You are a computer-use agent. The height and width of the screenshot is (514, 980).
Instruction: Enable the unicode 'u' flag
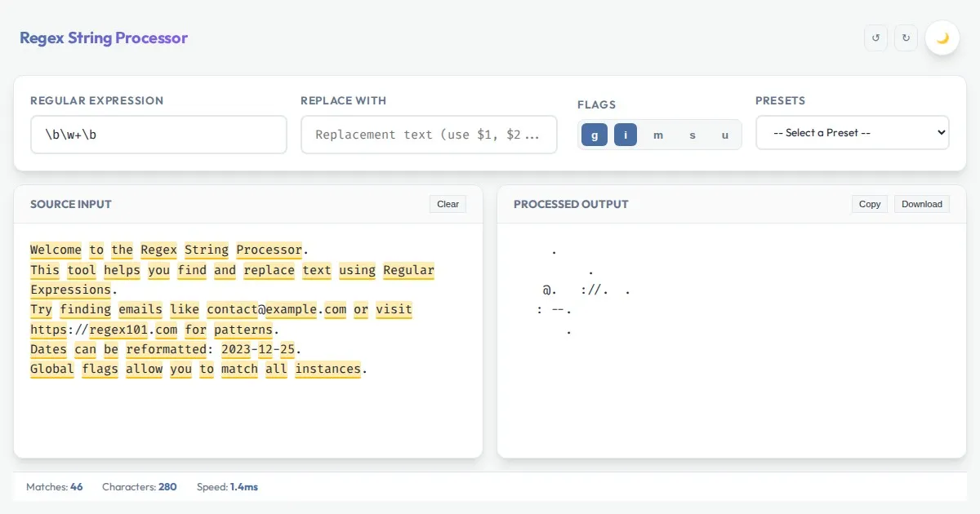click(724, 135)
